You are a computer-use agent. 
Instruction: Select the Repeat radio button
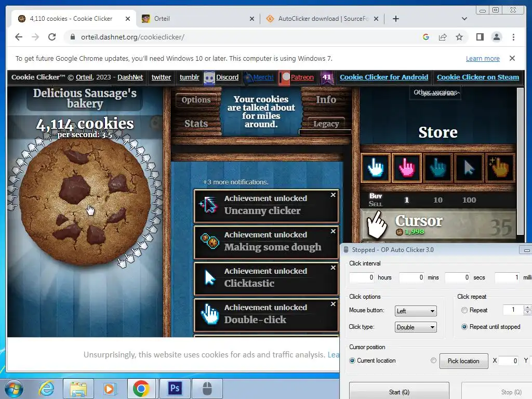coord(464,310)
